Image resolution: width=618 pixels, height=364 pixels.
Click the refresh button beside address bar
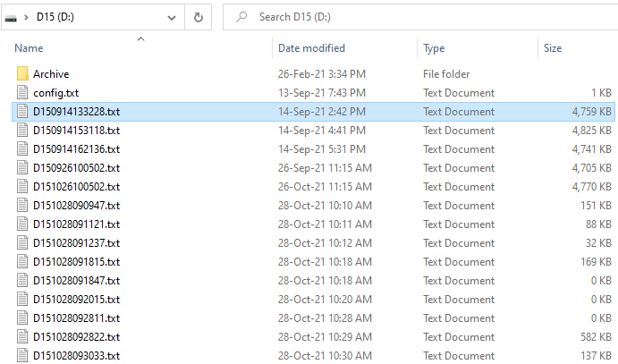(198, 17)
